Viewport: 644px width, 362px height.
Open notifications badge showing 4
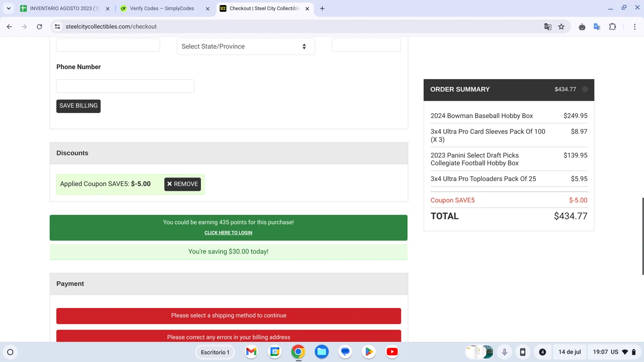[542, 352]
